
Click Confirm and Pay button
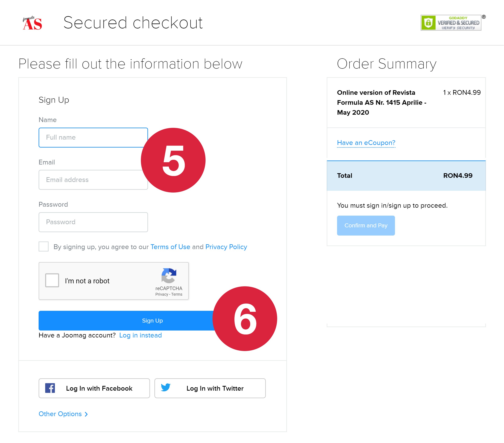(366, 226)
